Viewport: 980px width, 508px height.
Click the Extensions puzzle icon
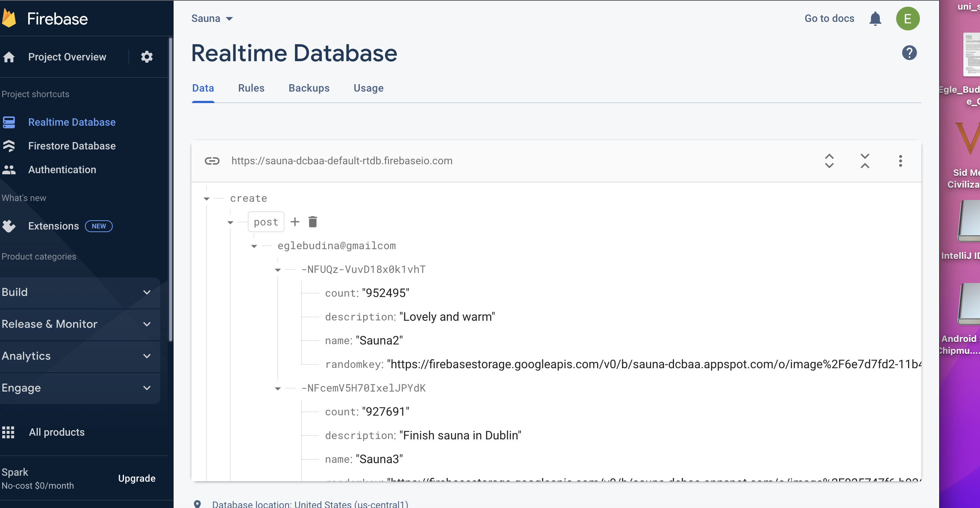[x=9, y=226]
